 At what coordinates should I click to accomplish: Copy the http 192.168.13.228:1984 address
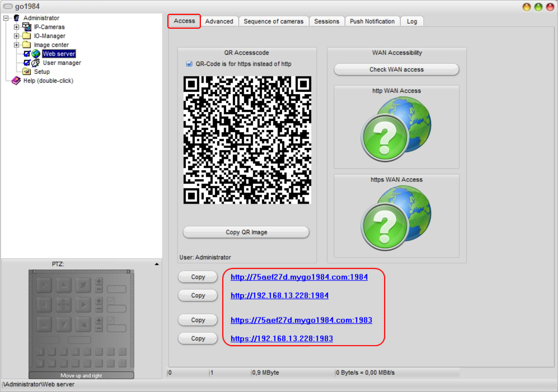point(198,295)
